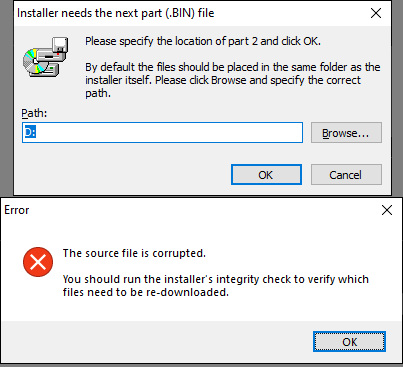Click the Browse... button
The width and height of the screenshot is (403, 367).
346,133
